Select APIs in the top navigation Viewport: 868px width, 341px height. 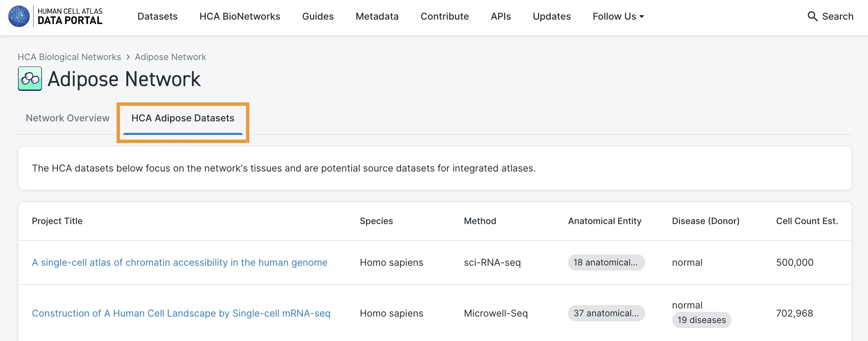coord(500,16)
